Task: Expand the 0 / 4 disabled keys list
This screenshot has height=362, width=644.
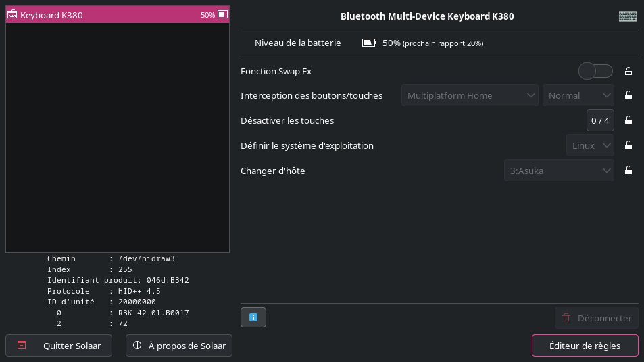Action: click(600, 120)
